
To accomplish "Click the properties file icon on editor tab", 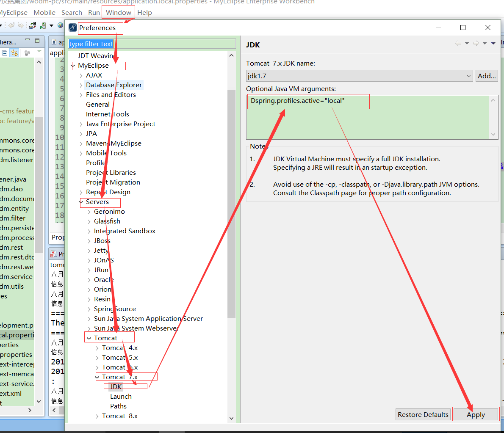I will (x=54, y=42).
